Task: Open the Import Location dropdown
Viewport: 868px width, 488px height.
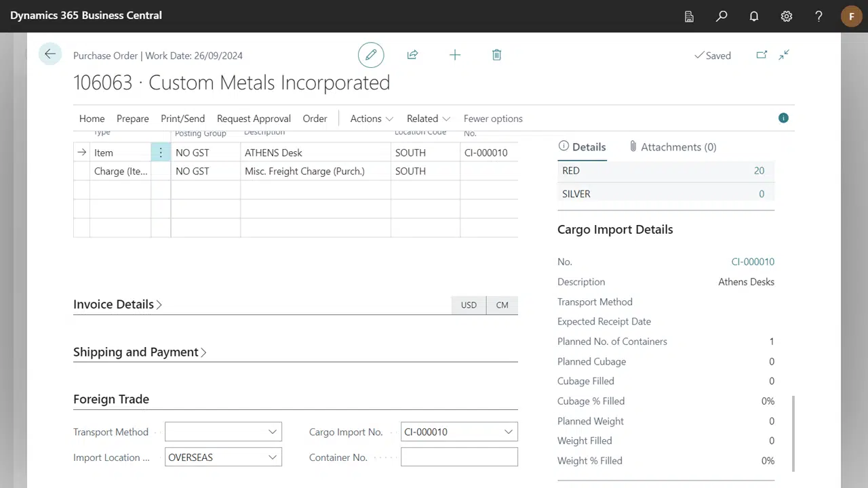Action: coord(272,457)
